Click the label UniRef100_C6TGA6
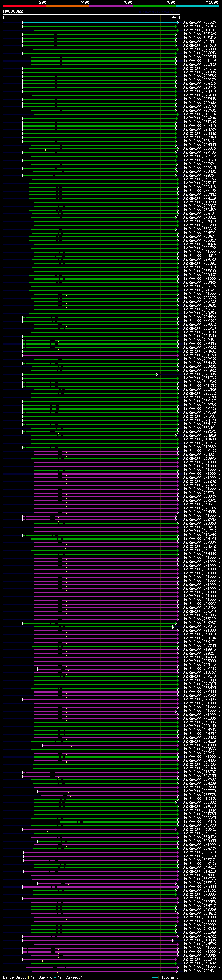Screen dimensions: 222x980 pos(199,122)
